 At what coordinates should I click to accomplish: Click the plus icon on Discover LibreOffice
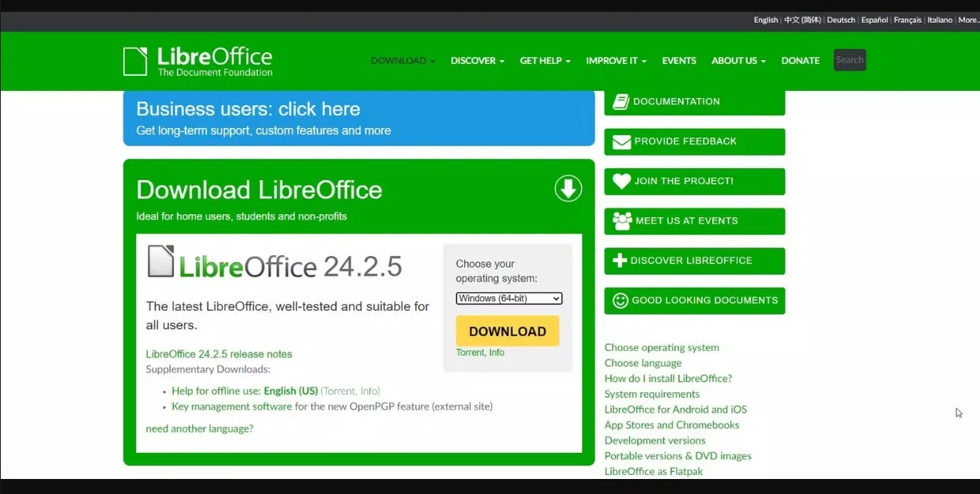click(x=620, y=261)
